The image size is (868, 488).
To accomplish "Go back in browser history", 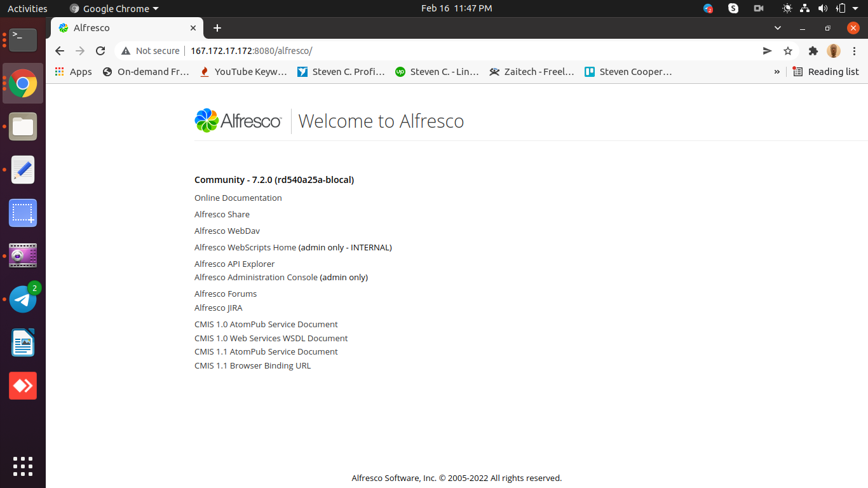I will [60, 51].
